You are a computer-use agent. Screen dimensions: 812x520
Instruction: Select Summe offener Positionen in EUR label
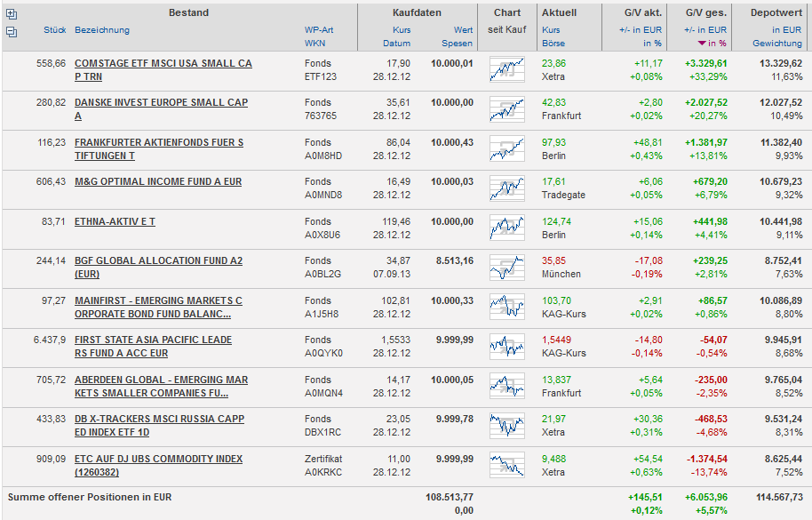(90, 497)
